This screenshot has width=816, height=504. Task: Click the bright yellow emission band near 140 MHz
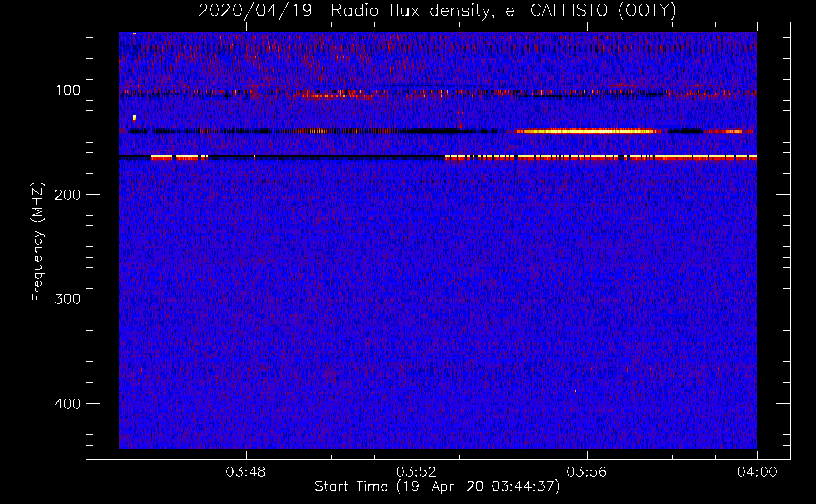pos(588,131)
